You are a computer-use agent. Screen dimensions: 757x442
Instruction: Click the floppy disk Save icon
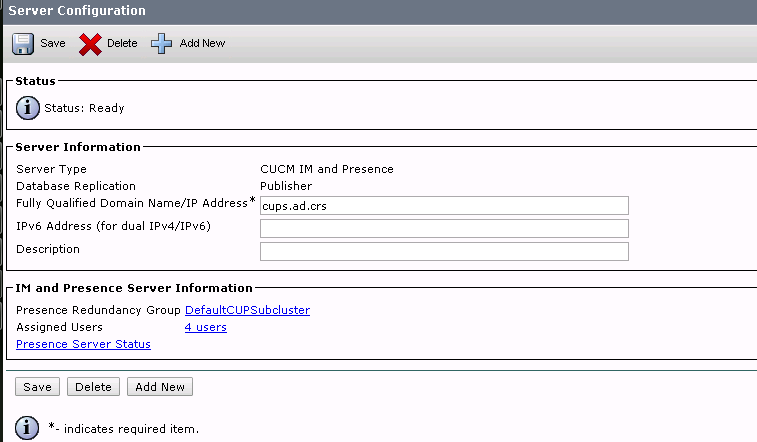coord(23,44)
